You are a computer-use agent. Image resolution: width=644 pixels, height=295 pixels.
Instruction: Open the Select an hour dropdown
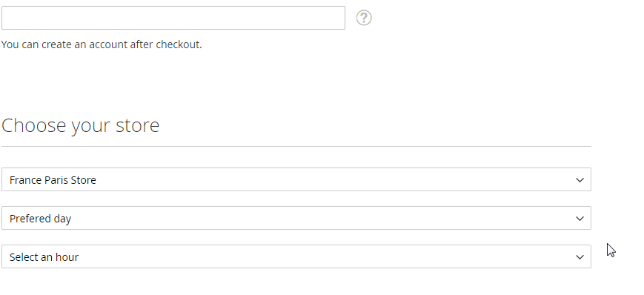pyautogui.click(x=296, y=256)
